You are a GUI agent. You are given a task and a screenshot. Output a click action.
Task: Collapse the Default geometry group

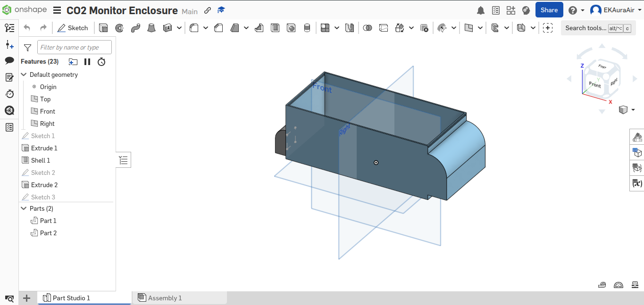coord(24,74)
